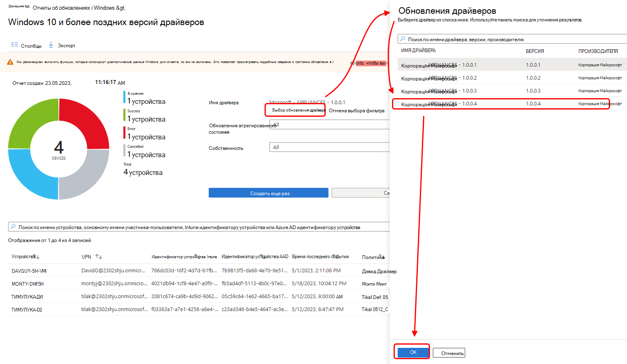Click the Создать еще раз button
Viewport: 627px width, 364px height.
click(x=269, y=193)
